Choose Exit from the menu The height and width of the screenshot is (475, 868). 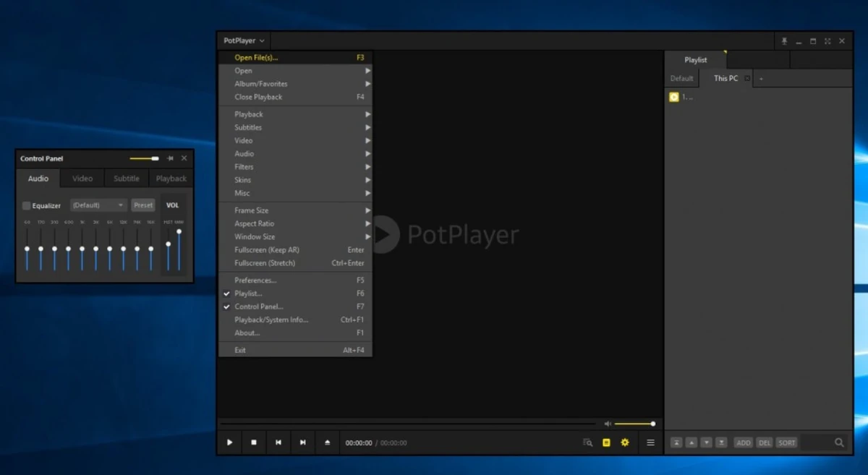295,350
